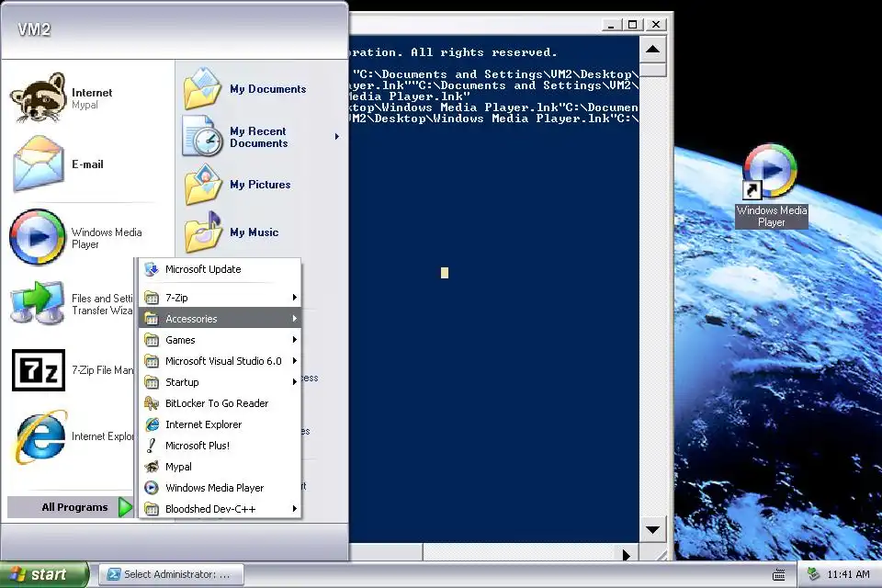Viewport: 882px width, 588px height.
Task: Maximize the console window
Action: pos(632,24)
